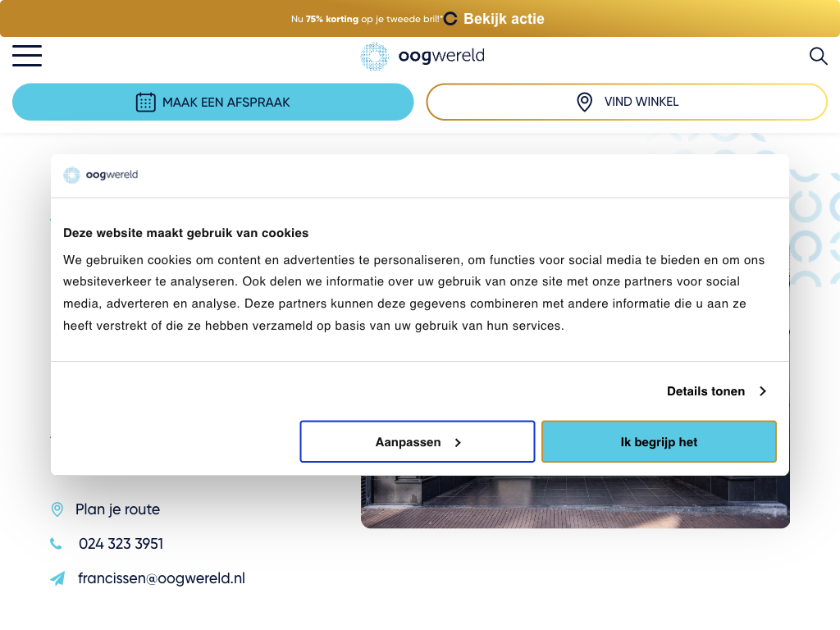Open Aanpassen cookie settings
840x630 pixels.
click(418, 442)
